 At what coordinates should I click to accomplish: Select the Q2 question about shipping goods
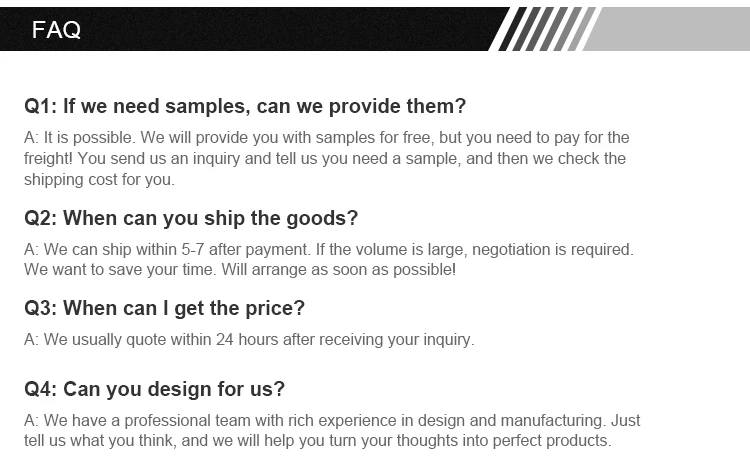191,218
